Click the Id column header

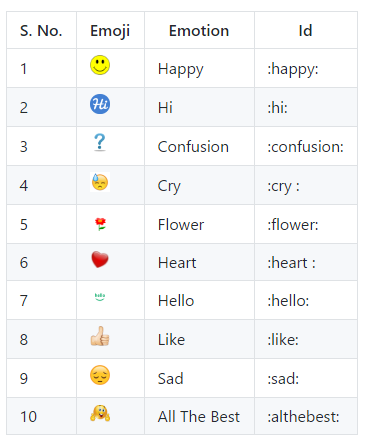coord(306,31)
